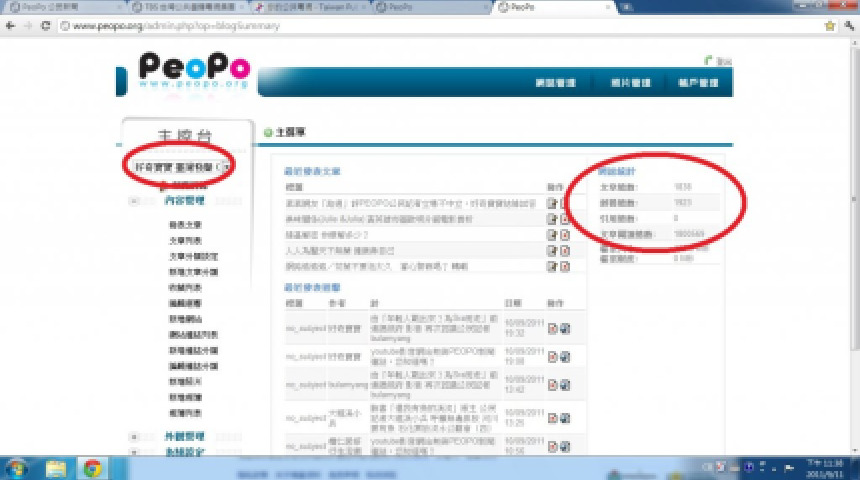The height and width of the screenshot is (480, 860).
Task: Collapse the 內容管理 sidebar section
Action: pos(133,201)
